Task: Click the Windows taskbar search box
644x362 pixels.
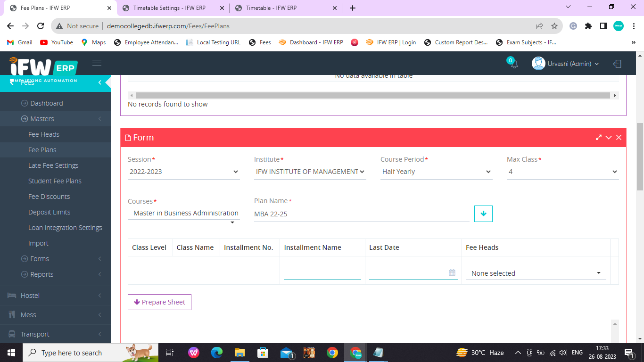Action: 90,353
